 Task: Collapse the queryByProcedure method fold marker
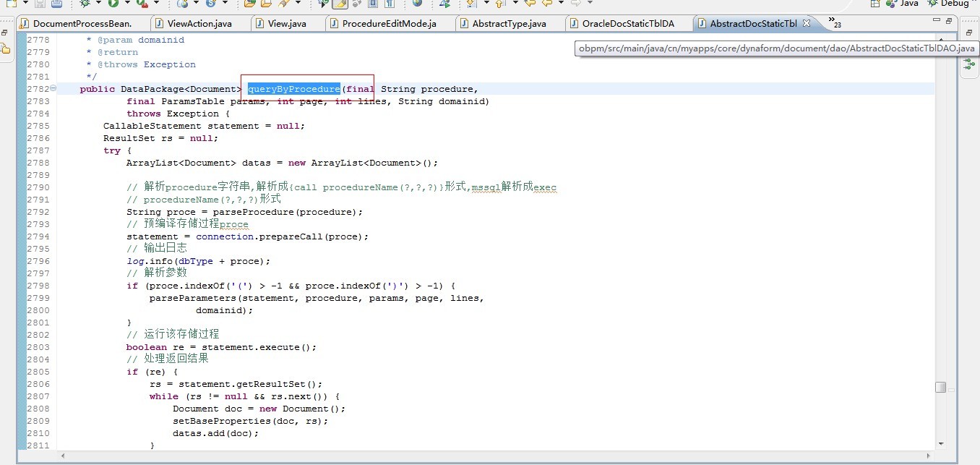coord(53,88)
